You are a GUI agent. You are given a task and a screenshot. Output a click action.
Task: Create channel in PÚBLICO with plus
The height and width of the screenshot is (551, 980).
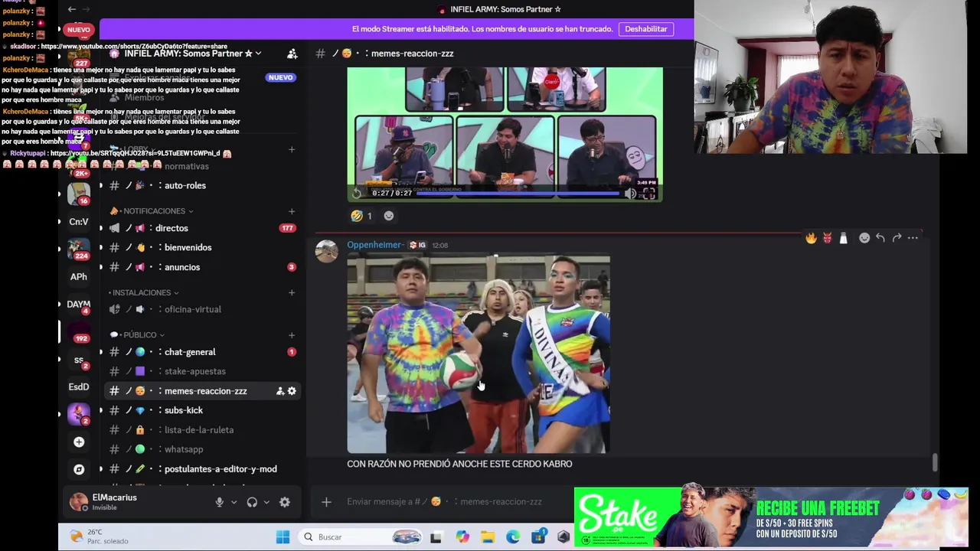pos(292,334)
